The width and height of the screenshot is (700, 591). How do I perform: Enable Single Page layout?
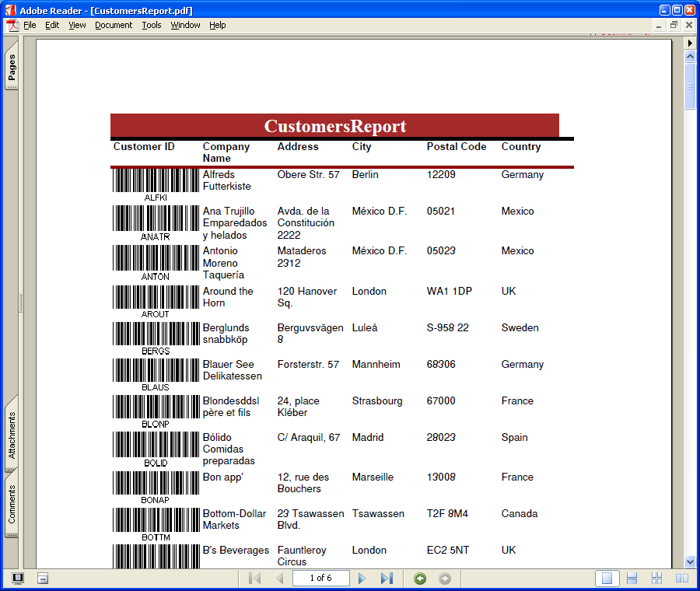[x=607, y=579]
